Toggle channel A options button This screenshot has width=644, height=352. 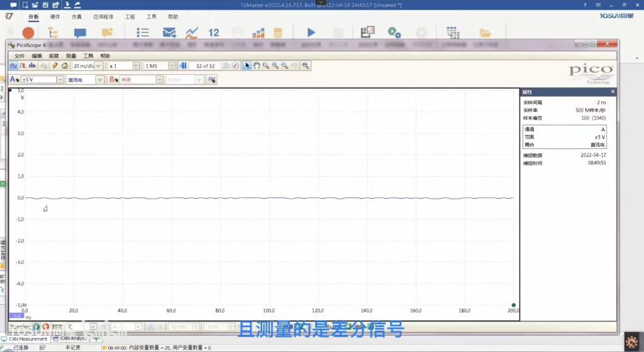point(14,80)
